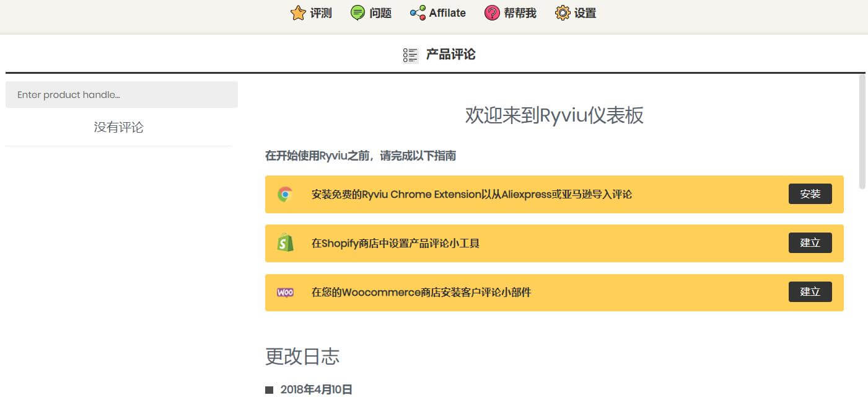Open the 问题 menu item
868x400 pixels.
[x=380, y=13]
